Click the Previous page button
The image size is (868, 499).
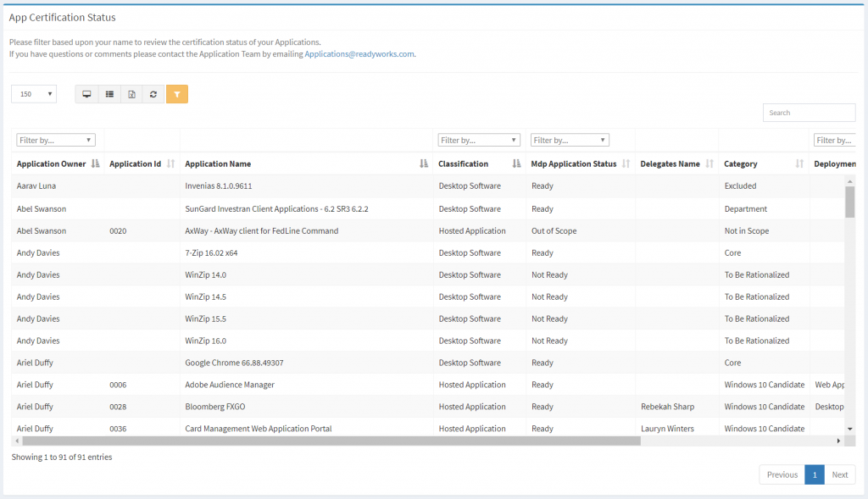781,474
